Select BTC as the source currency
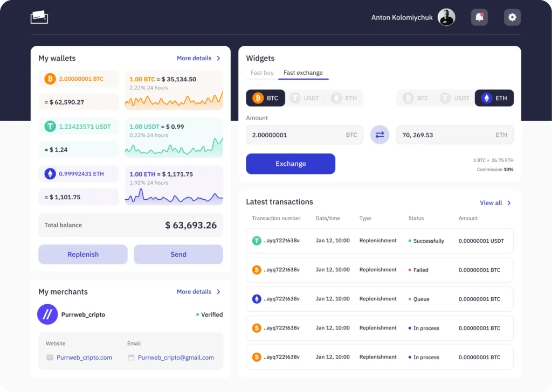 point(265,98)
